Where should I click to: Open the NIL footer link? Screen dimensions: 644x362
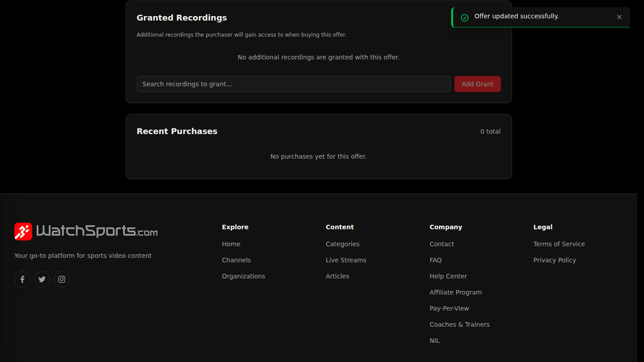pos(435,341)
